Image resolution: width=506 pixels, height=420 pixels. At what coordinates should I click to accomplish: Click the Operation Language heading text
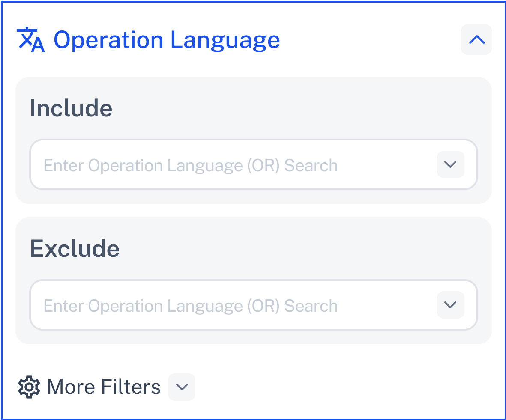[x=167, y=40]
